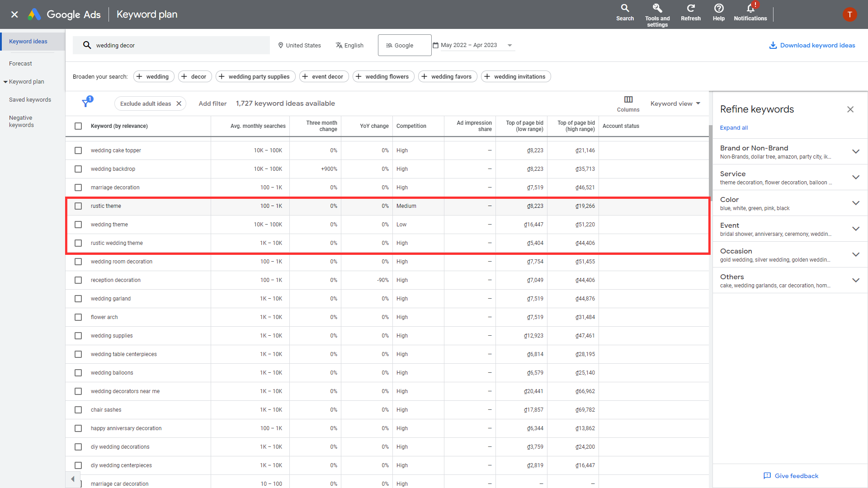The width and height of the screenshot is (868, 488).
Task: Sort by Top of page bid (high range)
Action: pyautogui.click(x=576, y=126)
